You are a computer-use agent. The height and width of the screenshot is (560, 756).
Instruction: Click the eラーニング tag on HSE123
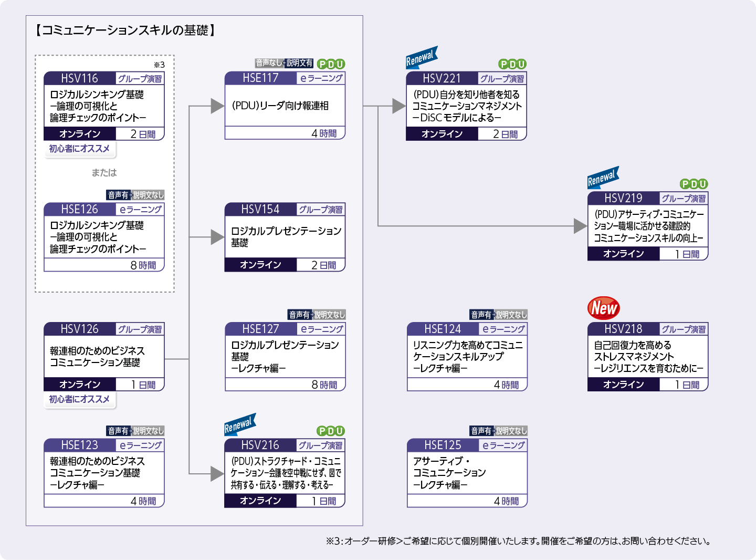[140, 445]
